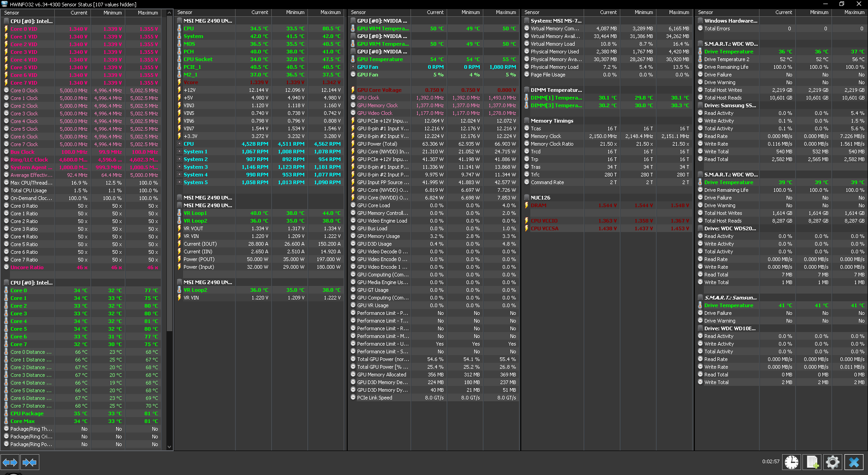This screenshot has height=475, width=868.
Task: Open sensor settings via the gear icon
Action: pos(833,462)
